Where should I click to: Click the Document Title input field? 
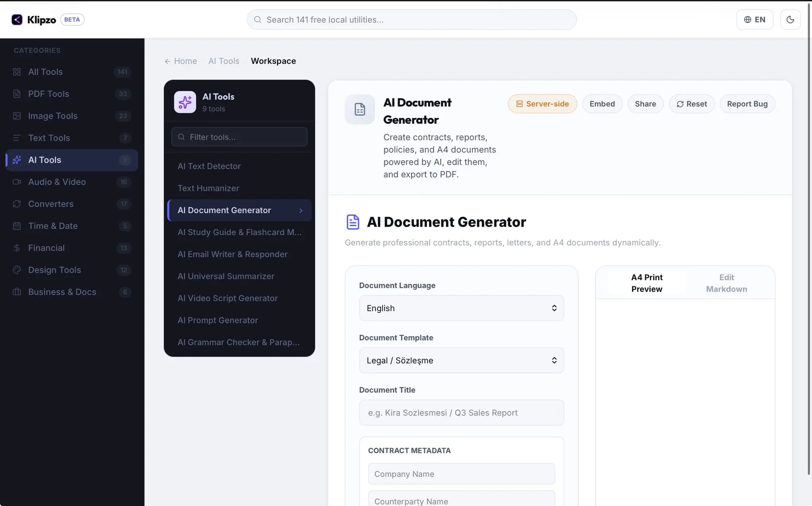(462, 412)
